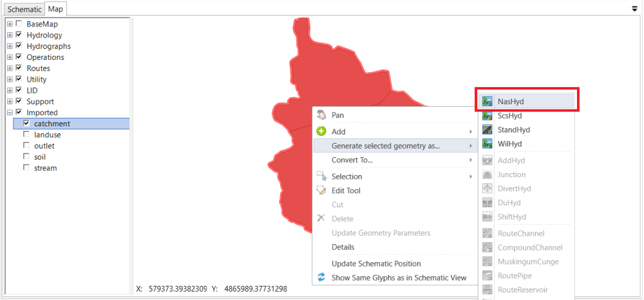The width and height of the screenshot is (644, 300).
Task: Check the landuse layer checkbox
Action: 26,135
